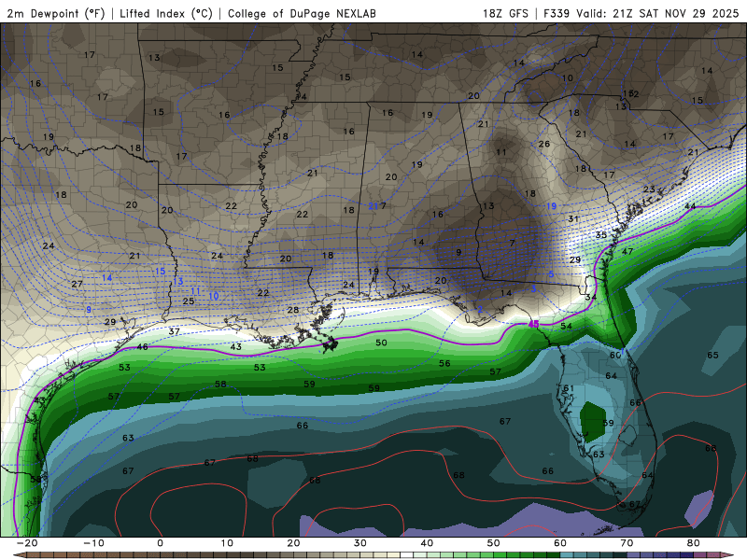Click the 'F339' forecast hour label

point(557,13)
